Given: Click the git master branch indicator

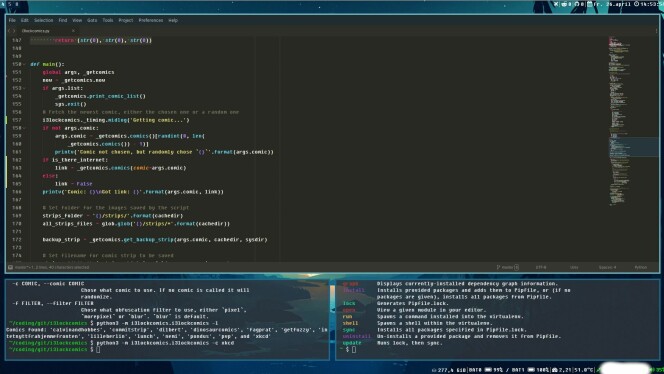Looking at the screenshot, I should pos(507,267).
